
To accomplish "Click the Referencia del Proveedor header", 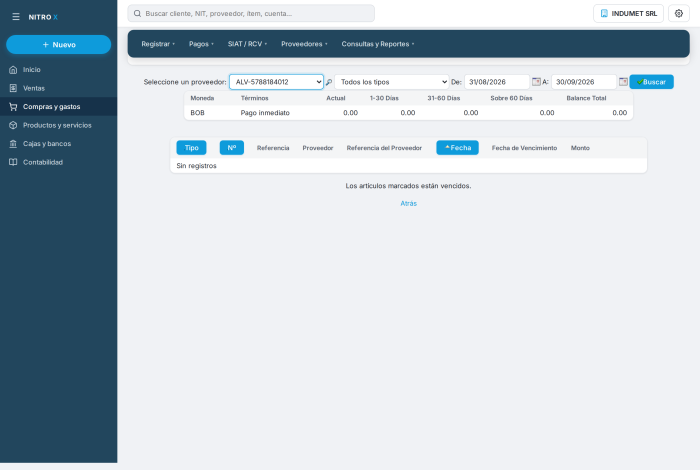I will [x=384, y=148].
